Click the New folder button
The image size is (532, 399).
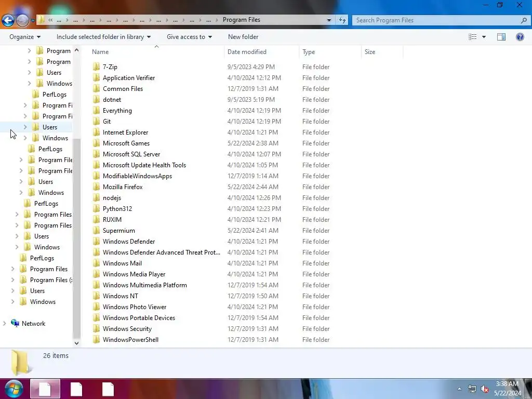click(x=243, y=37)
